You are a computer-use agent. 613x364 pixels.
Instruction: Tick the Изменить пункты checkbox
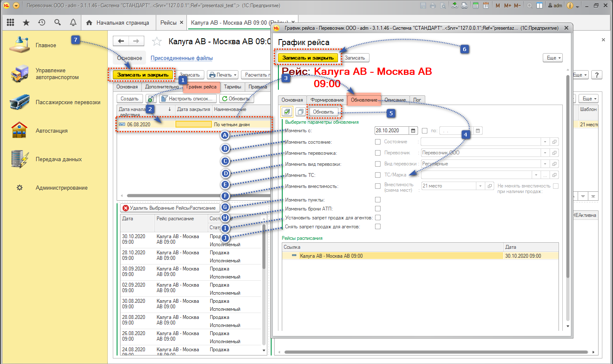click(x=378, y=200)
